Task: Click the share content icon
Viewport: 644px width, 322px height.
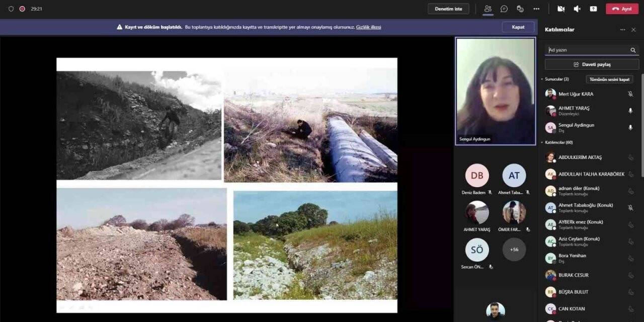Action: 593,9
